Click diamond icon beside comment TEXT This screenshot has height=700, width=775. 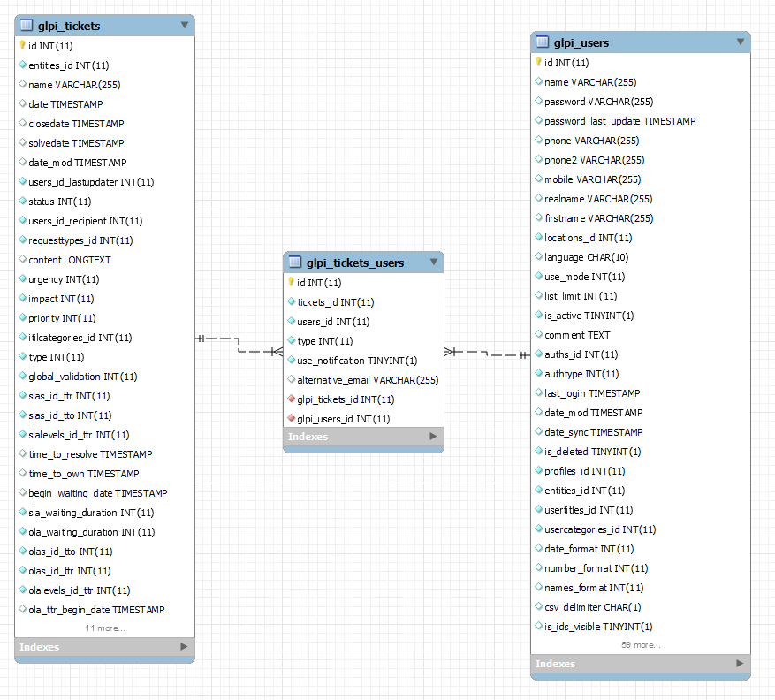point(539,334)
